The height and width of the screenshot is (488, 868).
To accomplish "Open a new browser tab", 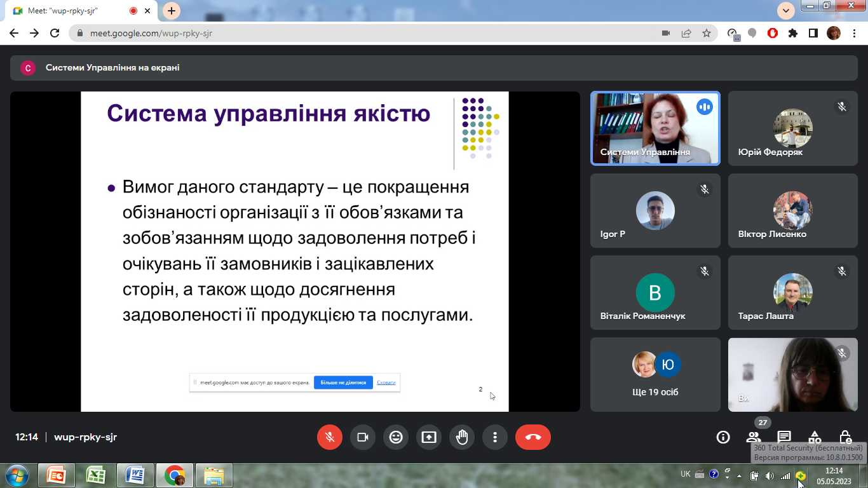I will (x=172, y=11).
